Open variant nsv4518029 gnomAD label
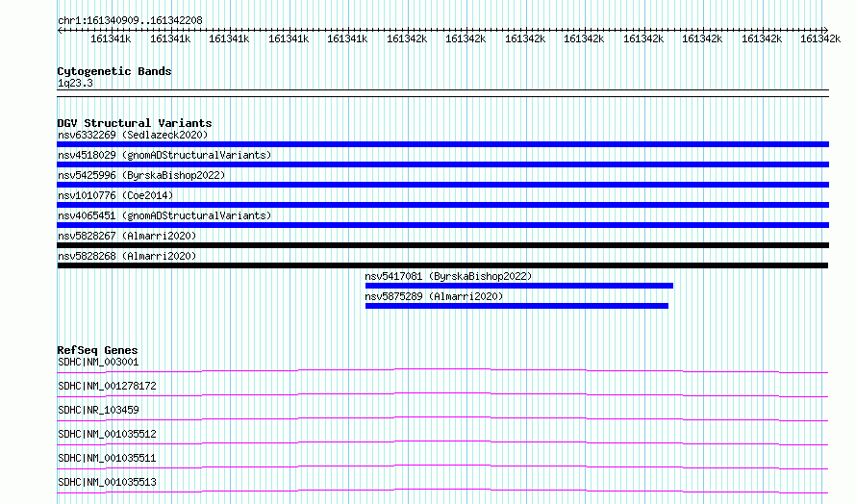 pos(164,155)
